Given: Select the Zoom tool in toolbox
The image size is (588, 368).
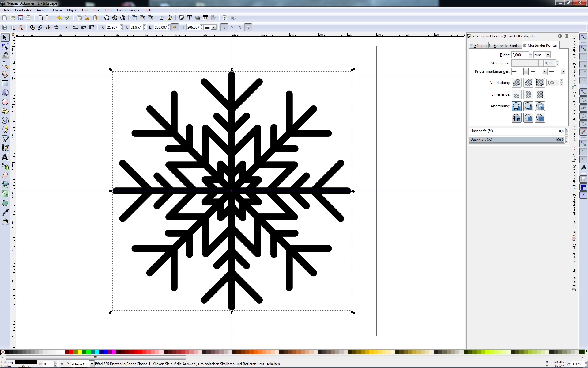Looking at the screenshot, I should pos(5,65).
